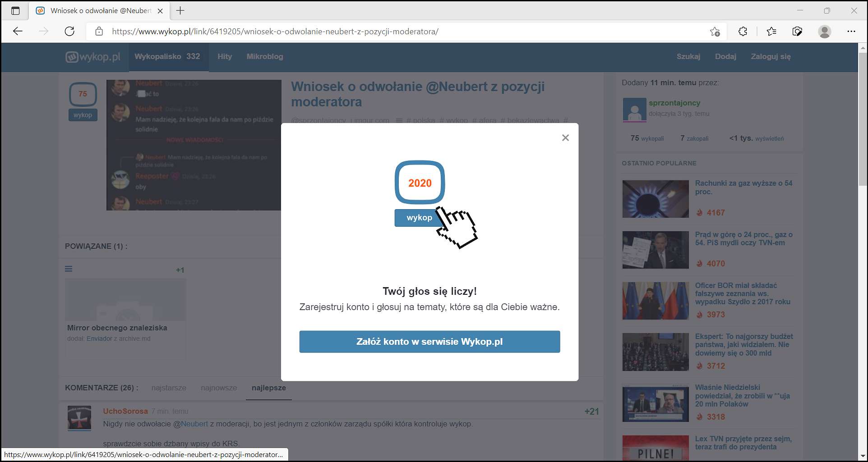Screen dimensions: 868x462
Task: Open the browser Collections icon
Action: click(798, 32)
